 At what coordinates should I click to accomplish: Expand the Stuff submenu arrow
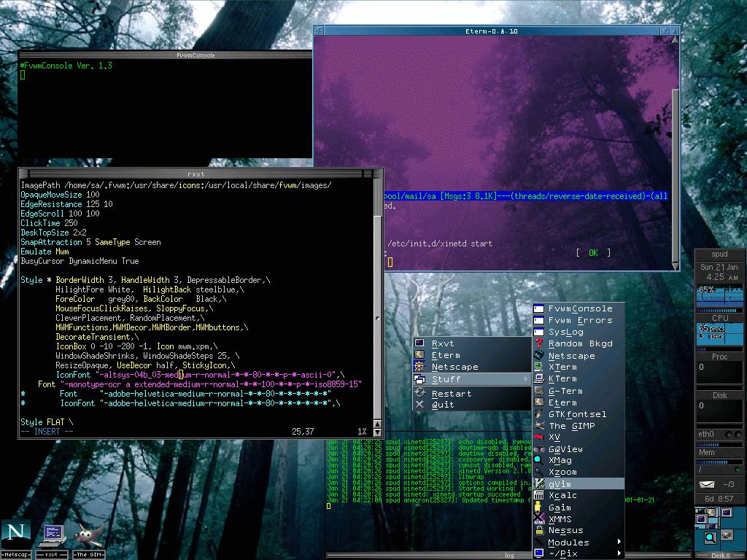[x=525, y=379]
